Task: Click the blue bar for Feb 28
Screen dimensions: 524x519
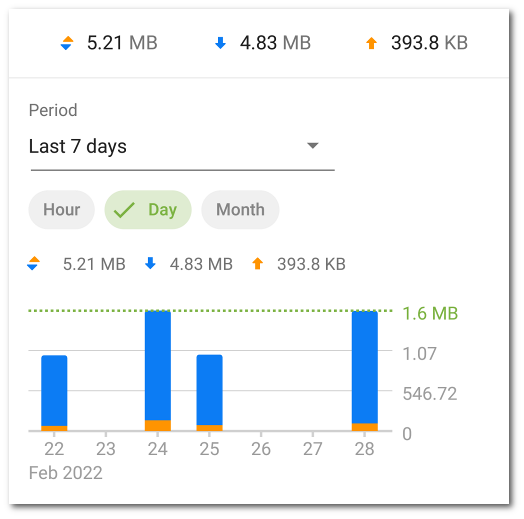Action: pyautogui.click(x=365, y=367)
